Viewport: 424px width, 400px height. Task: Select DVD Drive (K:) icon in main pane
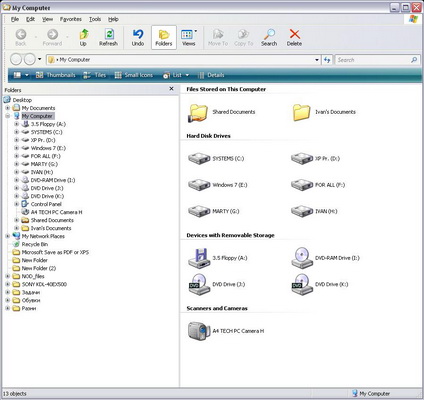[x=302, y=284]
